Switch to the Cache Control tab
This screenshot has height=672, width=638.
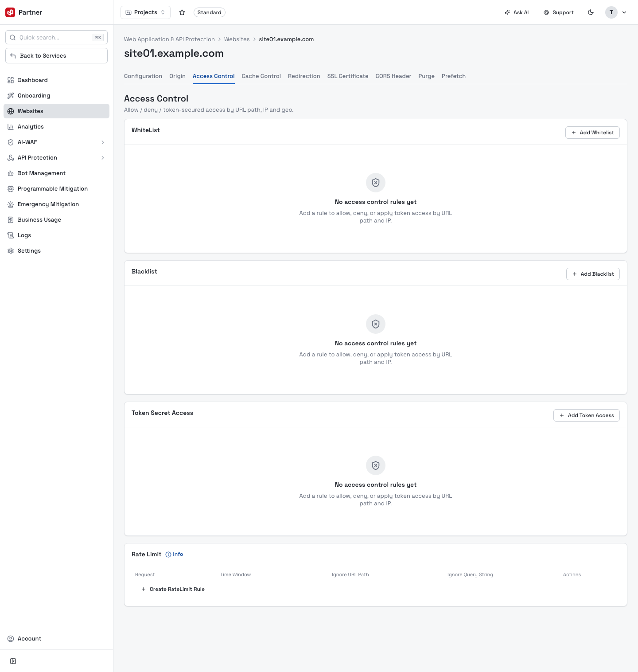point(261,76)
